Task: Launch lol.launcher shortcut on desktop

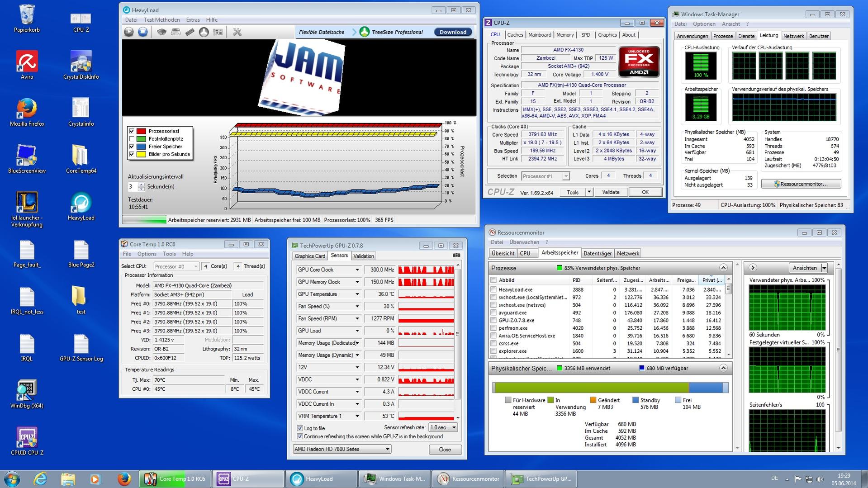Action: pos(27,210)
